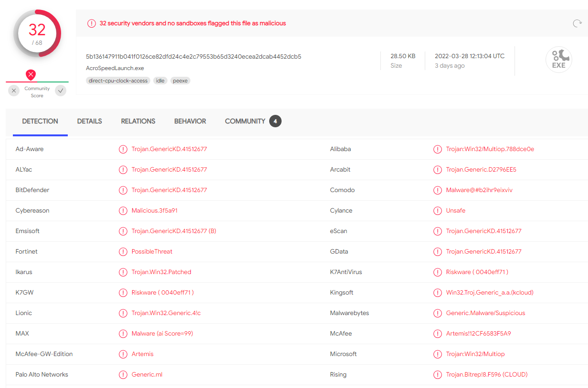The width and height of the screenshot is (588, 388).
Task: Click Malwarebytes result Generic.Malware/Suspicious
Action: [485, 313]
